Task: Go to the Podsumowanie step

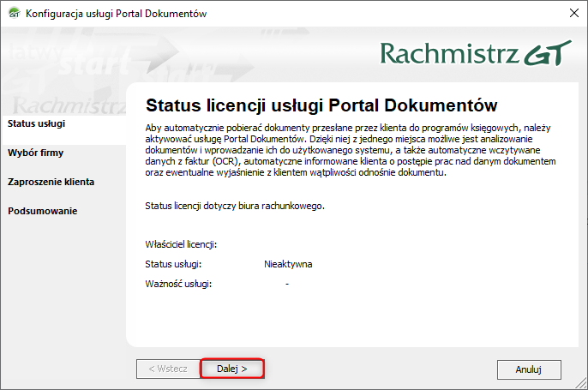Action: (x=42, y=211)
